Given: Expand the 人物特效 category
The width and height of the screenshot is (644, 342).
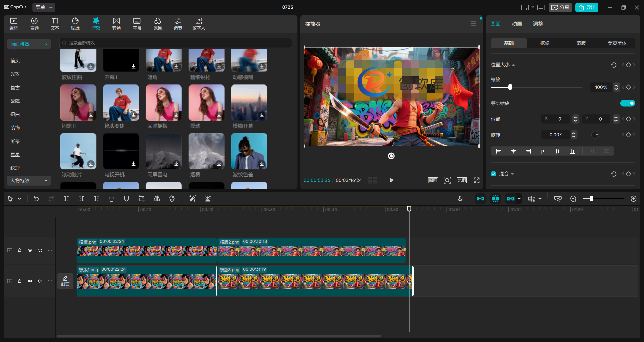Looking at the screenshot, I should [29, 180].
